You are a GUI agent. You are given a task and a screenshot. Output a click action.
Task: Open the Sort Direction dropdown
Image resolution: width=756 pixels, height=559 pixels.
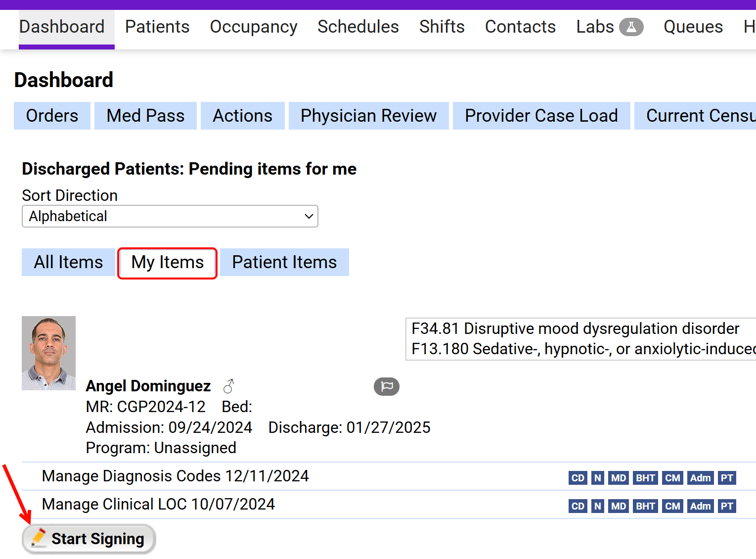170,216
